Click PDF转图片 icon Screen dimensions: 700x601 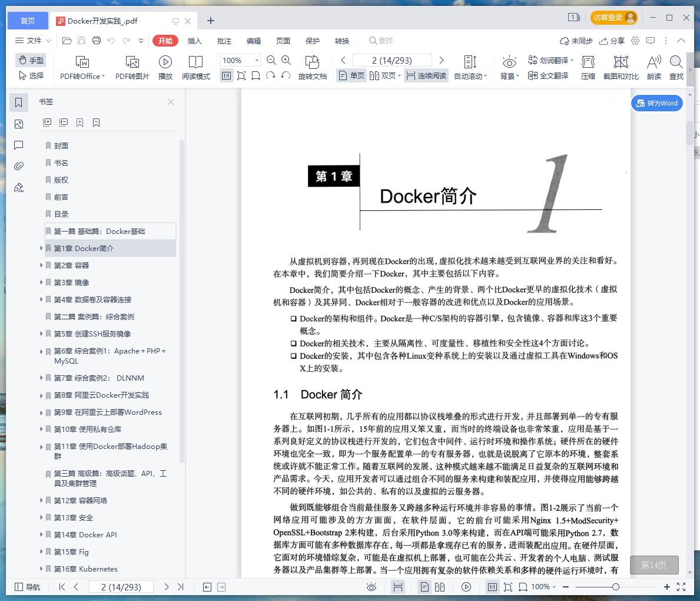(132, 68)
